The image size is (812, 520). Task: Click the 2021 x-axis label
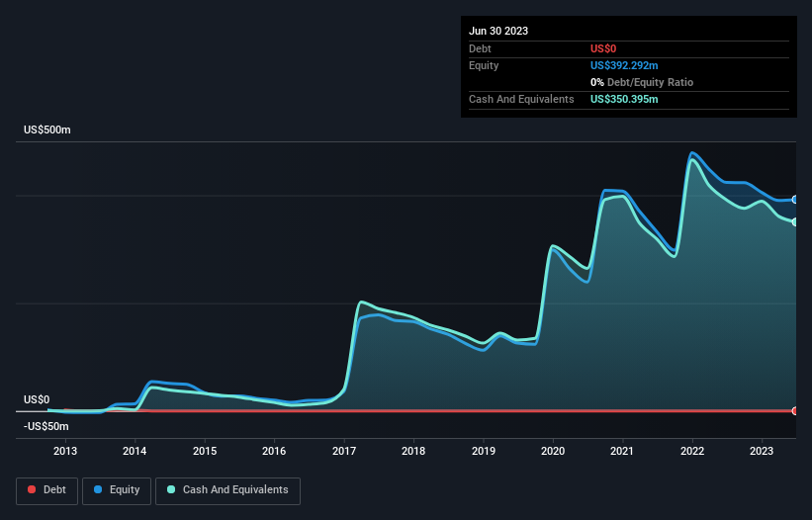pyautogui.click(x=622, y=451)
